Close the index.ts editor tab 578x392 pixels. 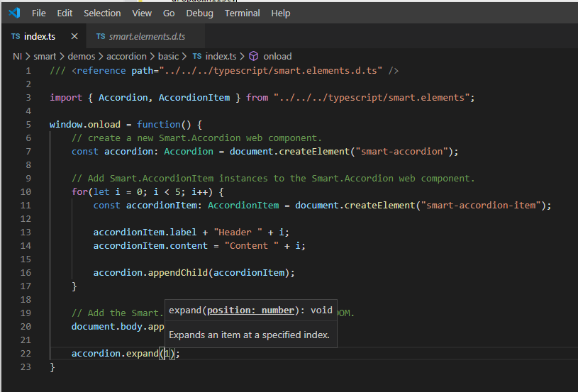[x=74, y=36]
